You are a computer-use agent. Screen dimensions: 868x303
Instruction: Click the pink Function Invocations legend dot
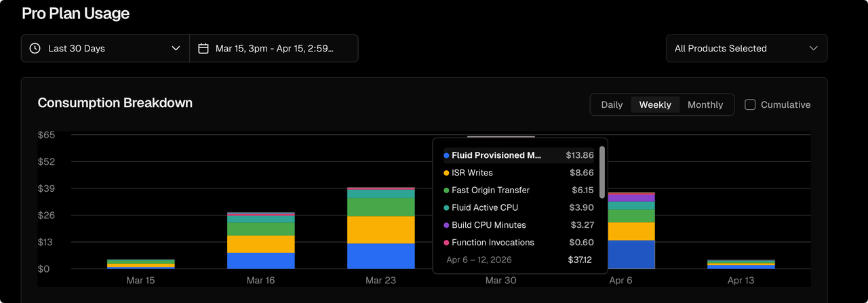point(446,243)
